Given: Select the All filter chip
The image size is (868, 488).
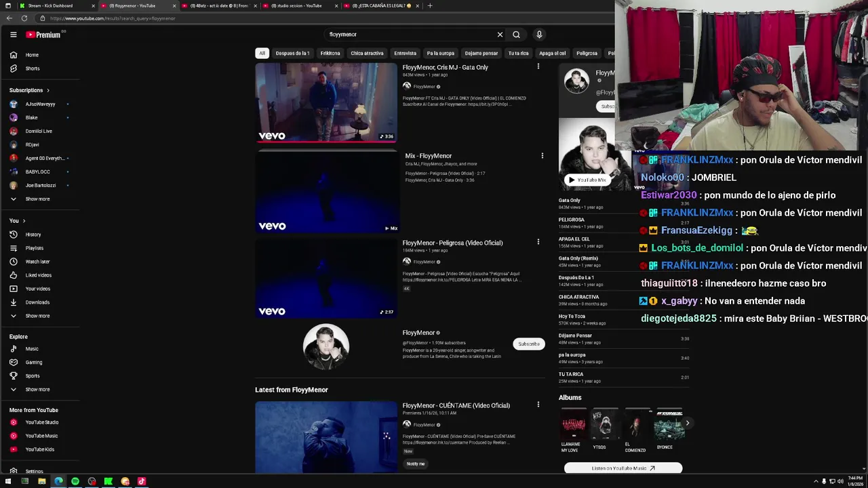Looking at the screenshot, I should pyautogui.click(x=262, y=53).
